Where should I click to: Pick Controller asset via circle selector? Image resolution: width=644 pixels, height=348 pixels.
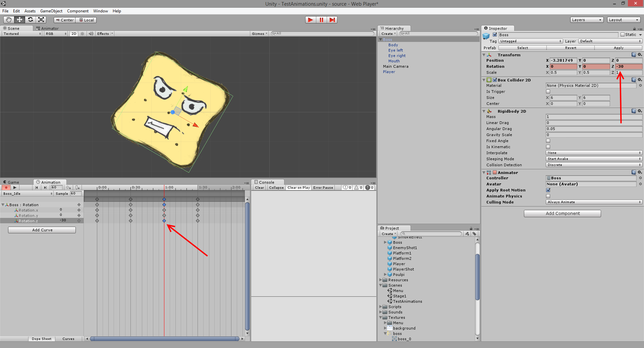[640, 178]
